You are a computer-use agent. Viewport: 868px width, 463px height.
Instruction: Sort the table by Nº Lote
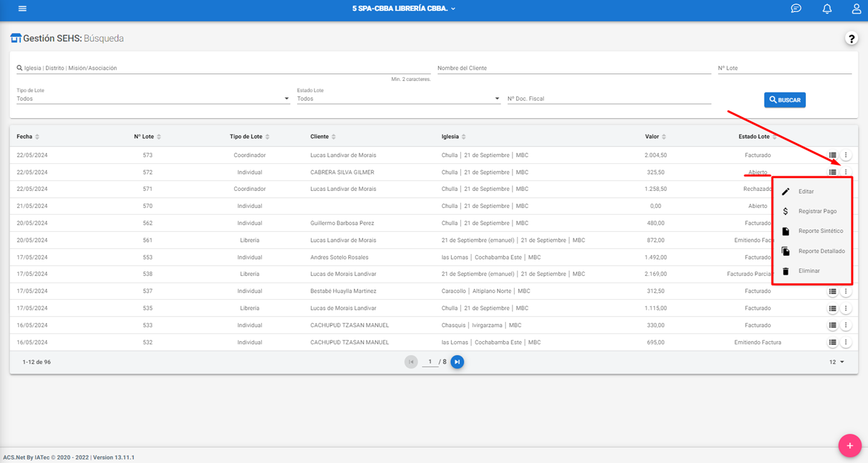[148, 137]
